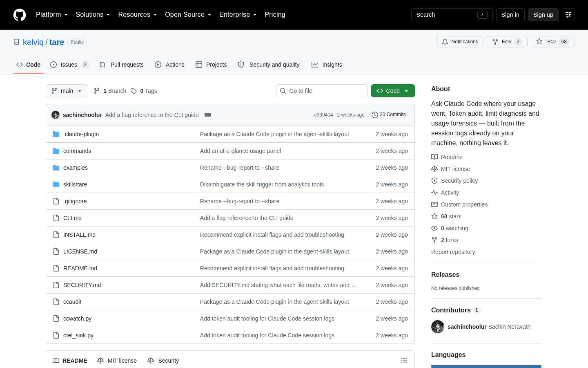This screenshot has width=588, height=368.
Task: Open the otel_sink.py file
Action: click(78, 335)
